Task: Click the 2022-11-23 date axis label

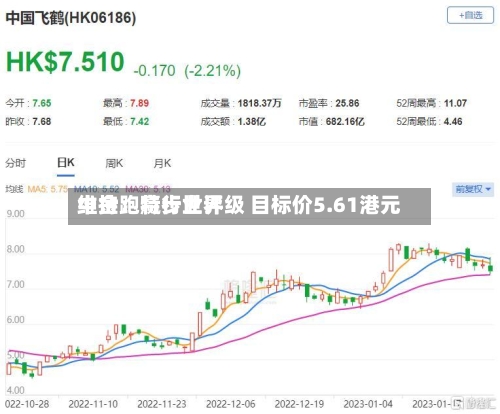Action: [162, 404]
